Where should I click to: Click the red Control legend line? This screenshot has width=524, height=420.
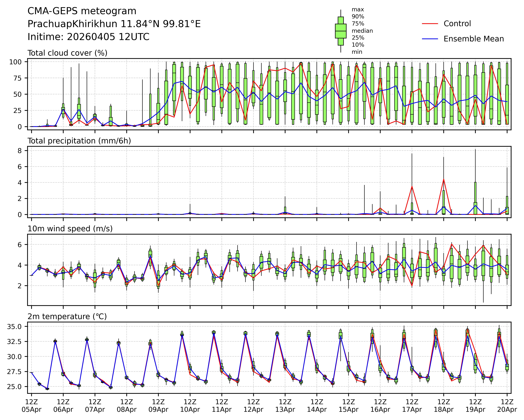[x=430, y=24]
